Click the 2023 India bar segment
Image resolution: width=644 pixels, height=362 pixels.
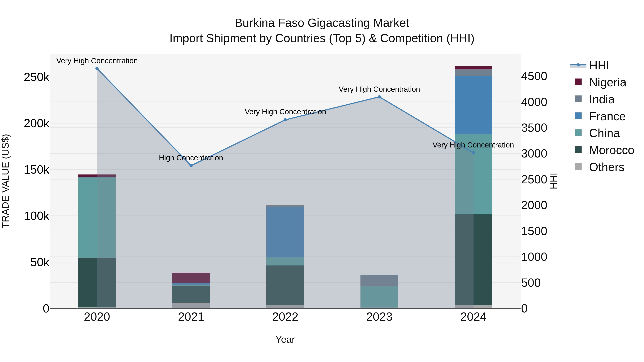[x=379, y=280]
